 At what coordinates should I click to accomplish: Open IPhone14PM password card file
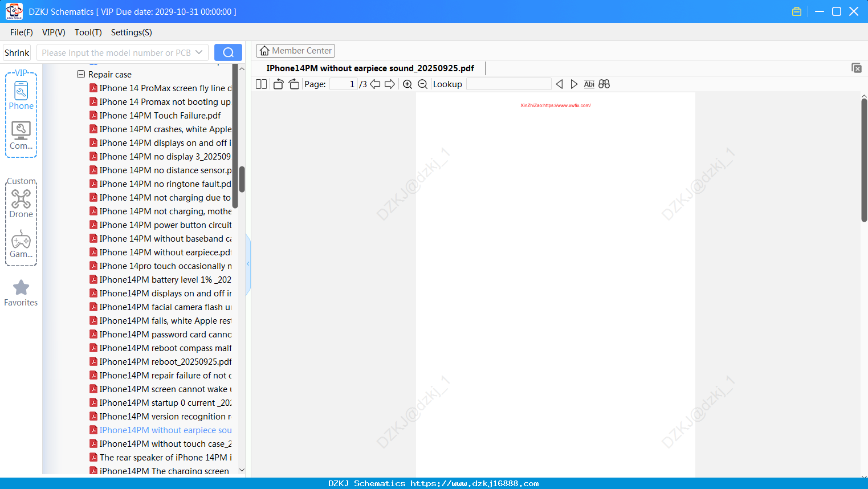(161, 335)
